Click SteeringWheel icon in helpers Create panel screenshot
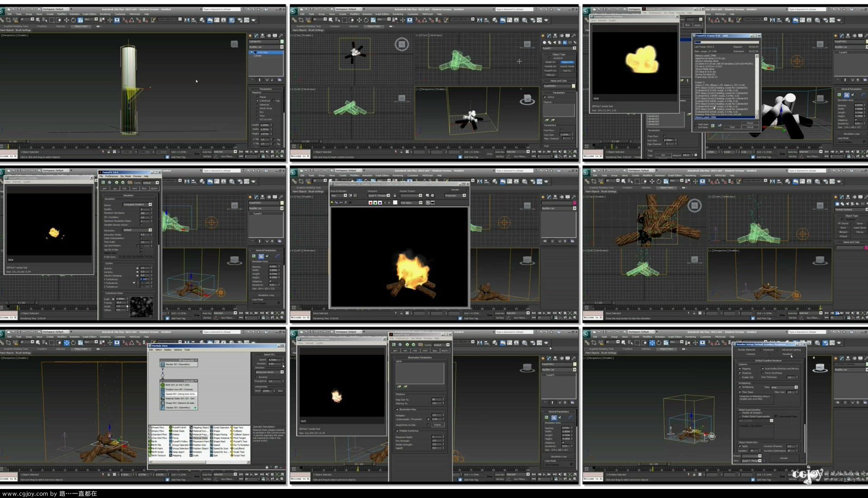Screen dimensions: 868x498 (x=402, y=44)
